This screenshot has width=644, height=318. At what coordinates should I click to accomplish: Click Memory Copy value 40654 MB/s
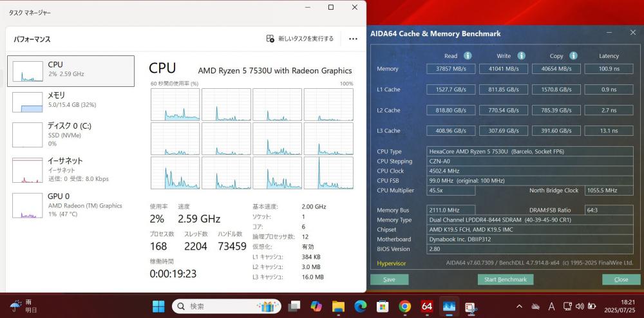(x=556, y=68)
